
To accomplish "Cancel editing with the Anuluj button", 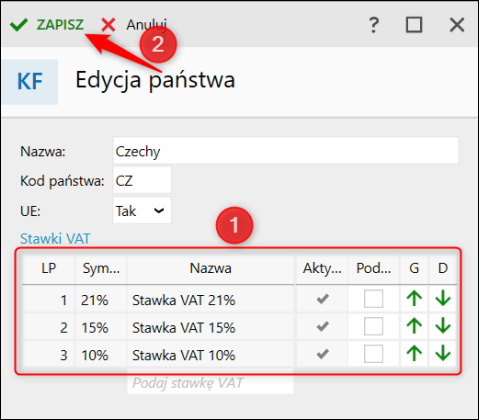I will pos(134,25).
